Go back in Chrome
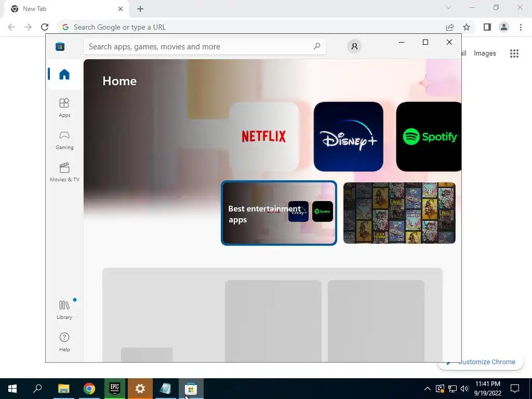Screen dimensions: 532x399 [x=11, y=27]
